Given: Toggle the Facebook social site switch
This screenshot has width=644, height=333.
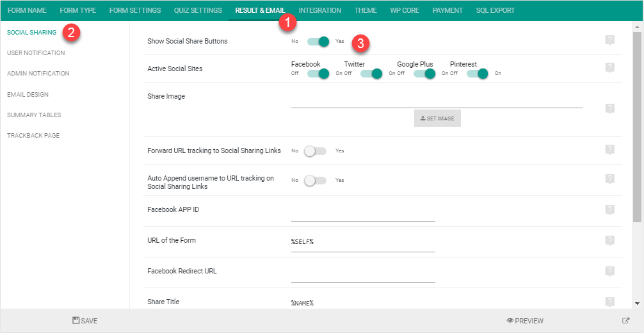Looking at the screenshot, I should [x=318, y=74].
